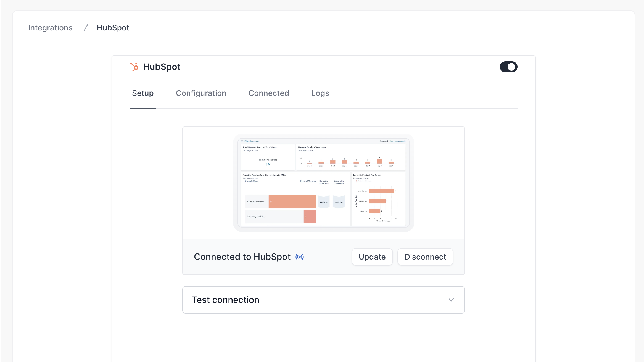Click the chevron on the Test connection panel
Screen dimensions: 644x362
(451, 300)
